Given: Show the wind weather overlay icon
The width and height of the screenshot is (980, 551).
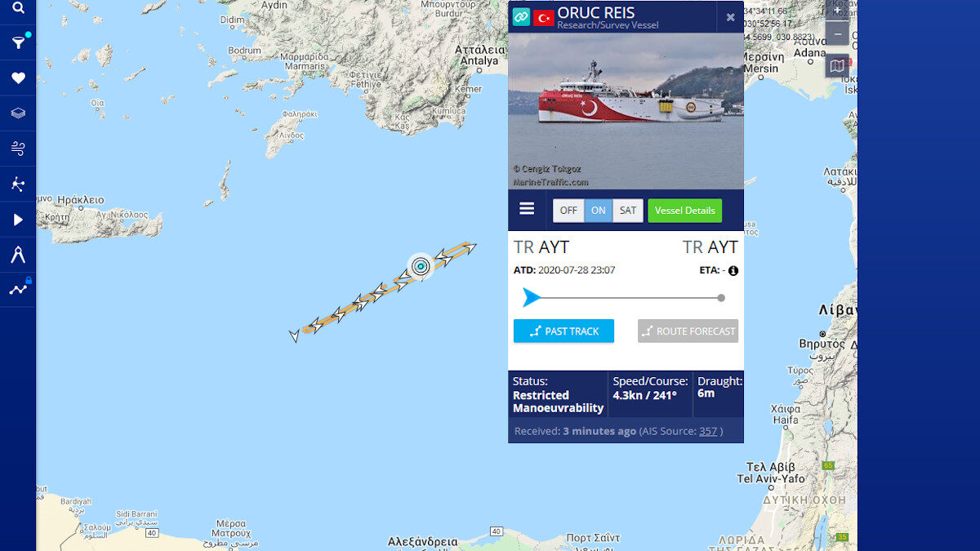Looking at the screenshot, I should click(18, 149).
